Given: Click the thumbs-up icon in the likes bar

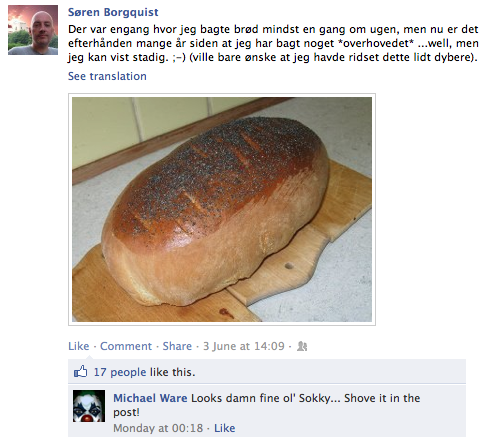Looking at the screenshot, I should pyautogui.click(x=80, y=371).
